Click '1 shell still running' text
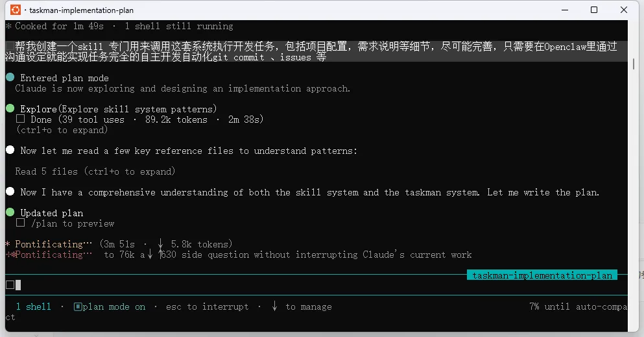The width and height of the screenshot is (644, 337). click(x=178, y=27)
